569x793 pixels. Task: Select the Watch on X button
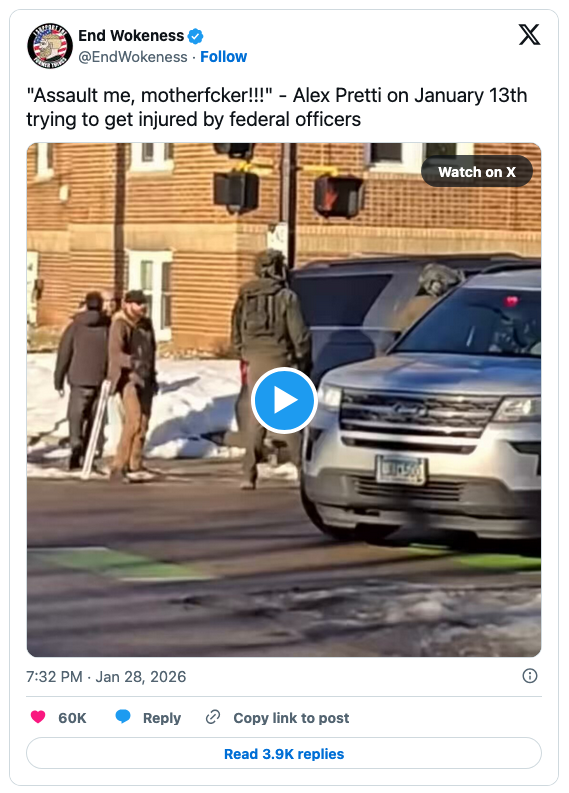tap(476, 172)
